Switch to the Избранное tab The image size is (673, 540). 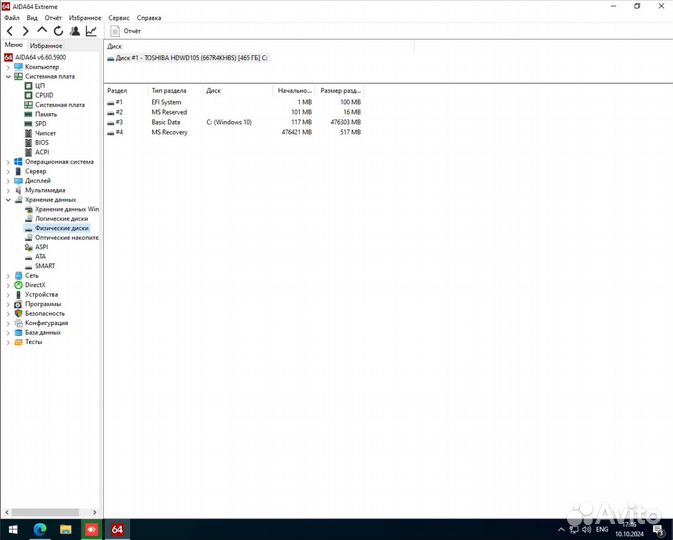[46, 46]
